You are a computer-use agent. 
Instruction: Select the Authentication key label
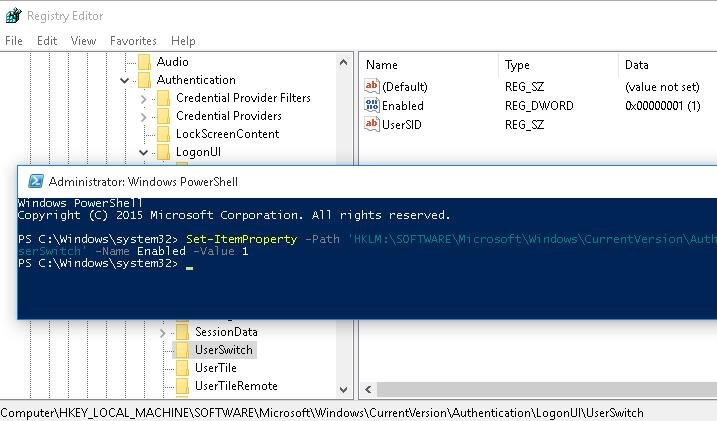point(196,80)
